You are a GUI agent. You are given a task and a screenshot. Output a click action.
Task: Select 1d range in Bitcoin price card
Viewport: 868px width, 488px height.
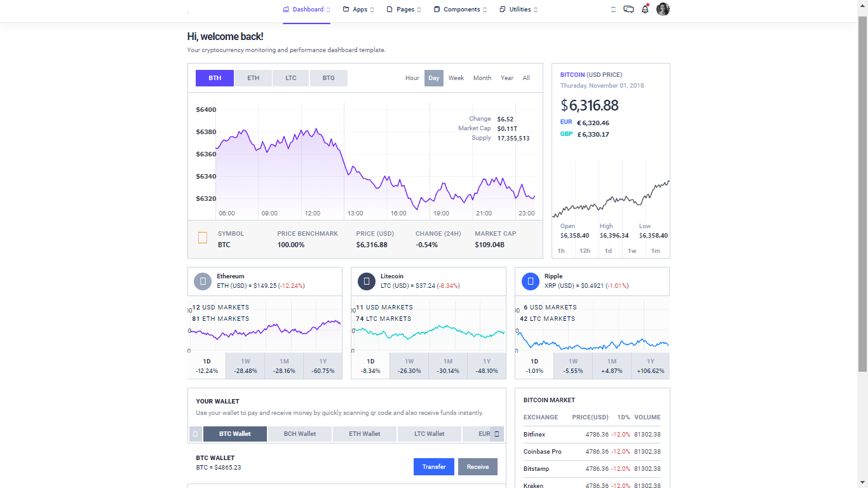[608, 251]
